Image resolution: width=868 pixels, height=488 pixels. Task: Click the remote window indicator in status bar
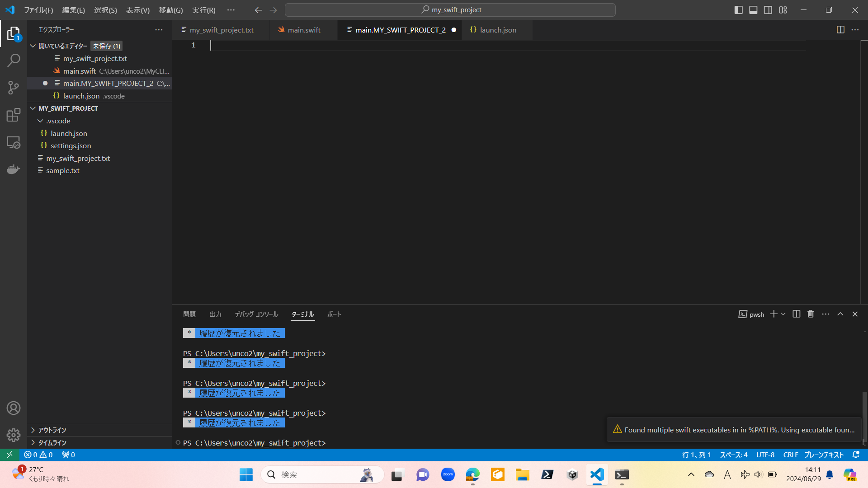point(9,455)
